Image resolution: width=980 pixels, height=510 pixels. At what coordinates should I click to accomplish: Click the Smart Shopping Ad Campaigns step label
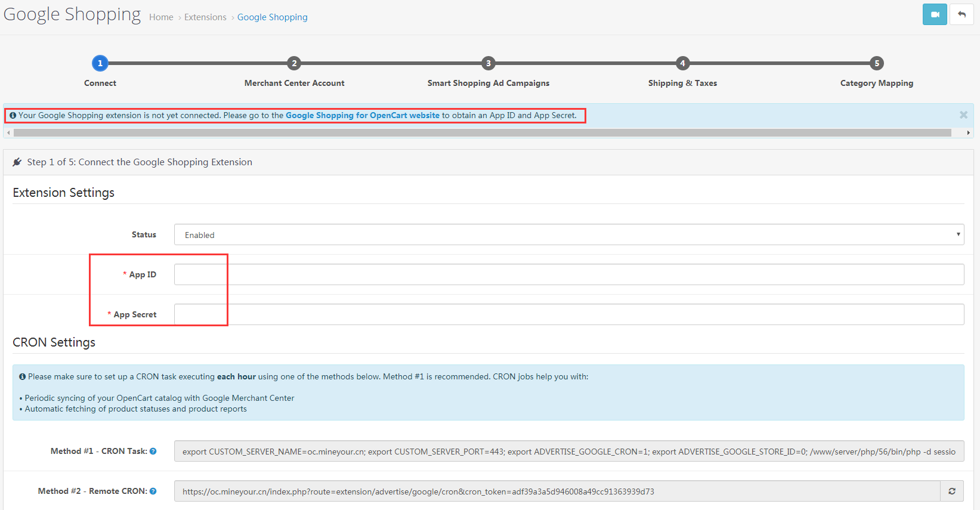[489, 83]
